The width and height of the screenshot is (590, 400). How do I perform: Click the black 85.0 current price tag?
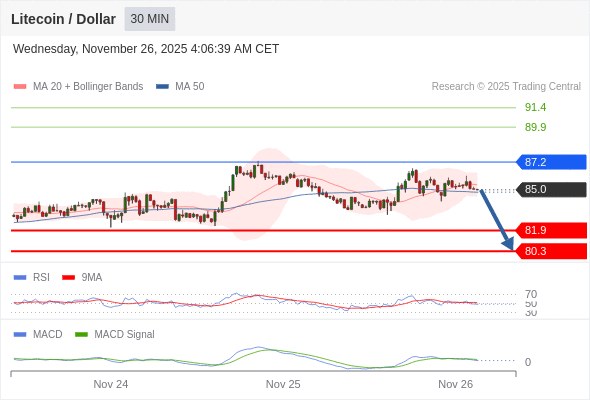[x=551, y=189]
